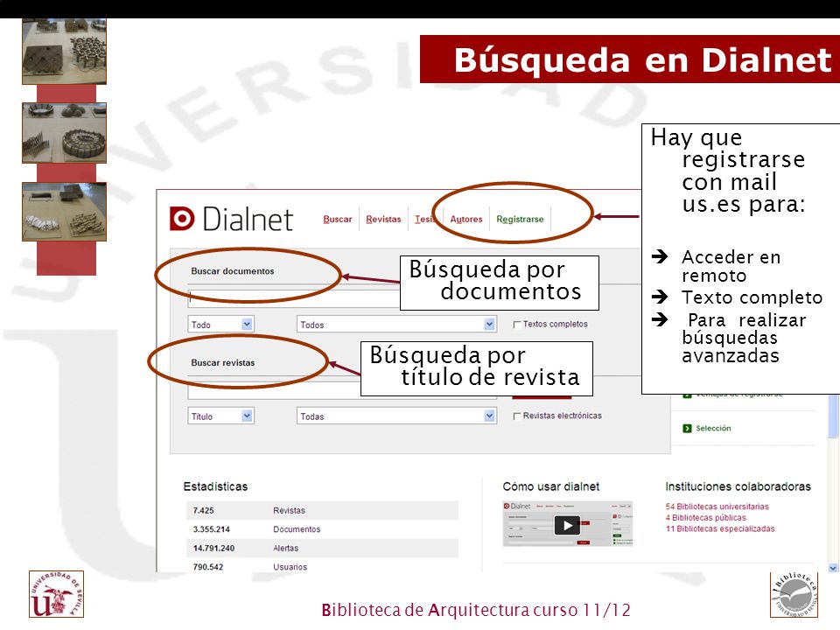The image size is (840, 630).
Task: Click the Selección link
Action: 713,428
